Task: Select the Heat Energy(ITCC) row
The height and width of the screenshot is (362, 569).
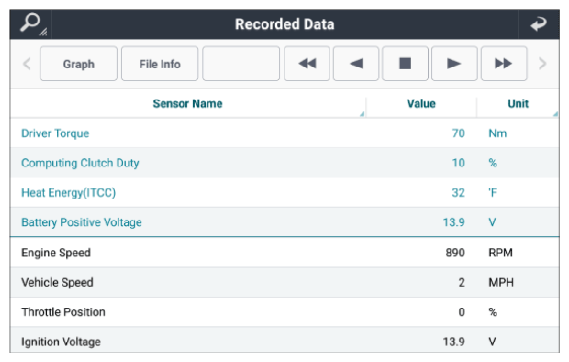Action: pos(284,192)
